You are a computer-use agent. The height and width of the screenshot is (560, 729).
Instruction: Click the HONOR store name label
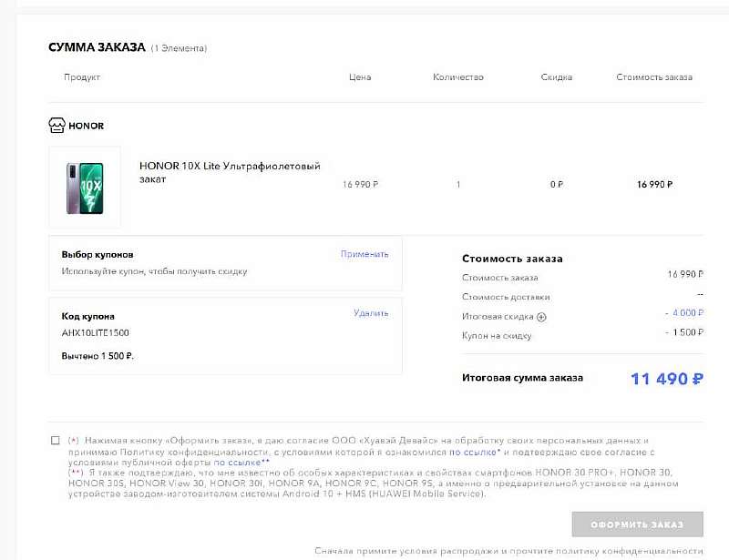pyautogui.click(x=87, y=126)
